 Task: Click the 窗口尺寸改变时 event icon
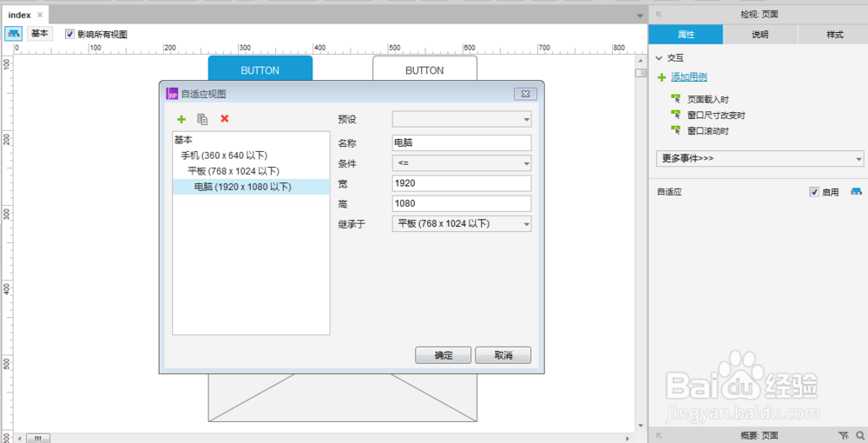pyautogui.click(x=676, y=115)
